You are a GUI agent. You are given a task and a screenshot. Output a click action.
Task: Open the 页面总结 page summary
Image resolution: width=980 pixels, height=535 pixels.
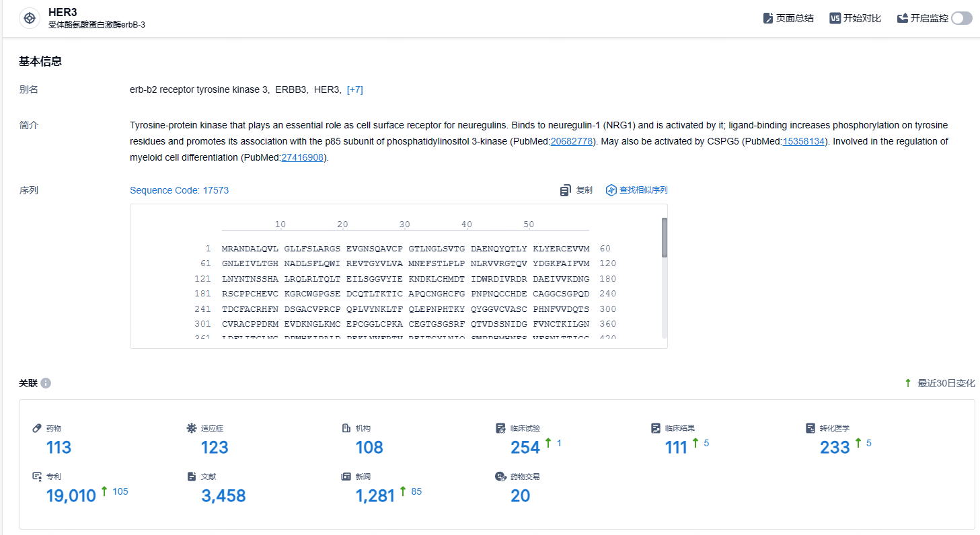click(788, 18)
